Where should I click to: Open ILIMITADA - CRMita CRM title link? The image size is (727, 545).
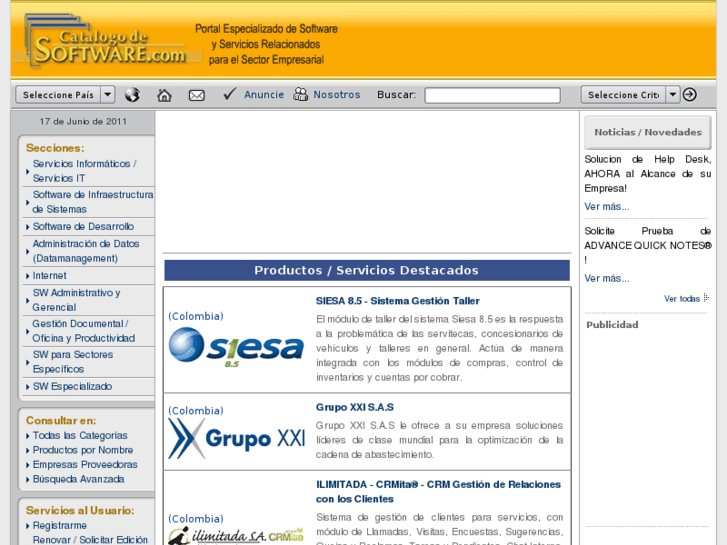438,492
